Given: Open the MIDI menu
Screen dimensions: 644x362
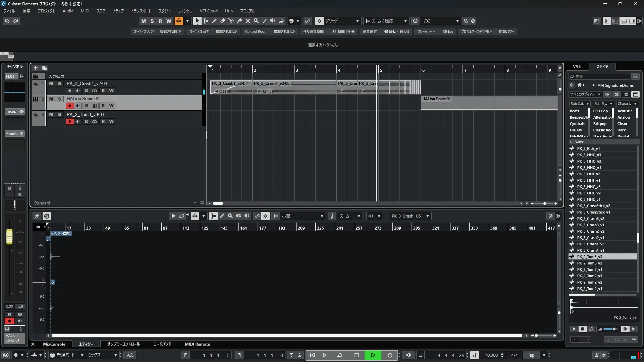Looking at the screenshot, I should (x=85, y=11).
